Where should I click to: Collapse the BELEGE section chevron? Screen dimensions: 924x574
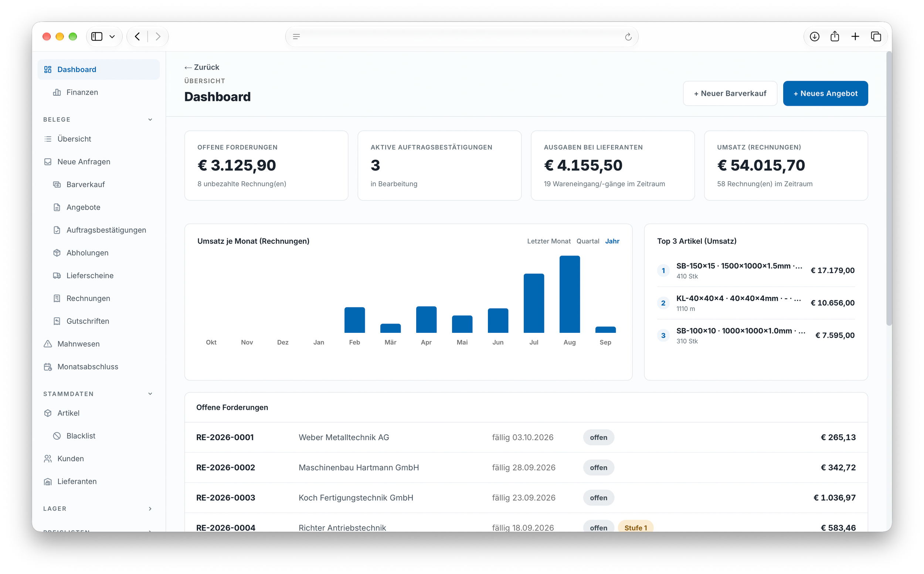(150, 119)
